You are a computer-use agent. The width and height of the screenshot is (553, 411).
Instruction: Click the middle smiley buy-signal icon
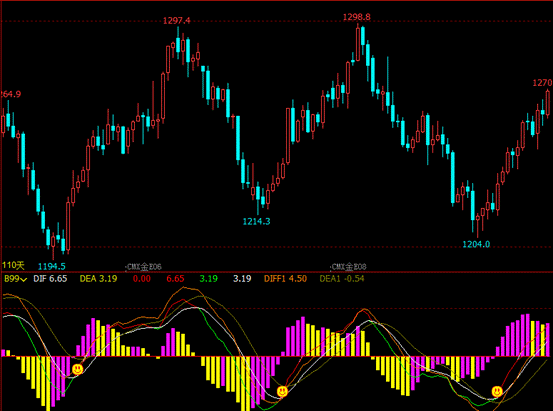(282, 391)
